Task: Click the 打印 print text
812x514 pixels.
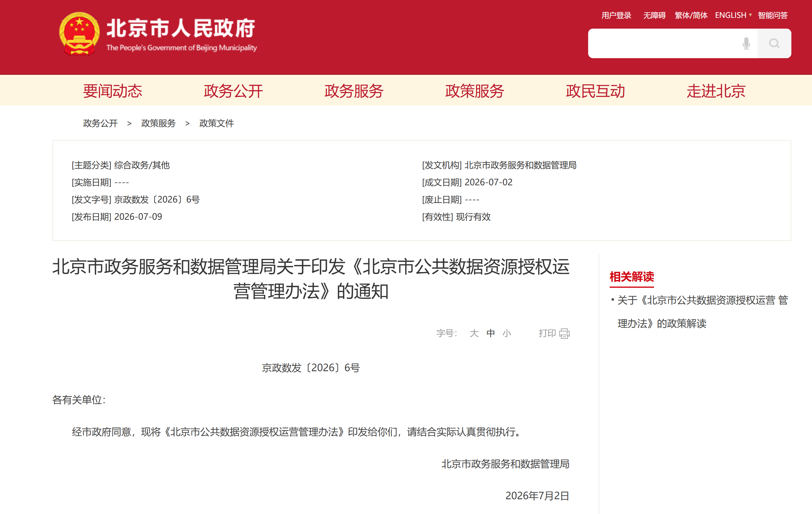Action: pos(547,333)
